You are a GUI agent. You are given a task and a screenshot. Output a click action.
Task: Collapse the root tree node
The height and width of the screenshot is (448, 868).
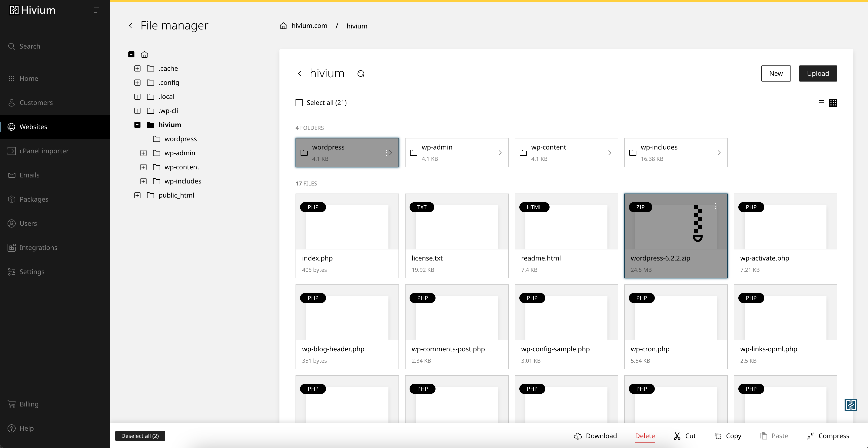pyautogui.click(x=131, y=54)
